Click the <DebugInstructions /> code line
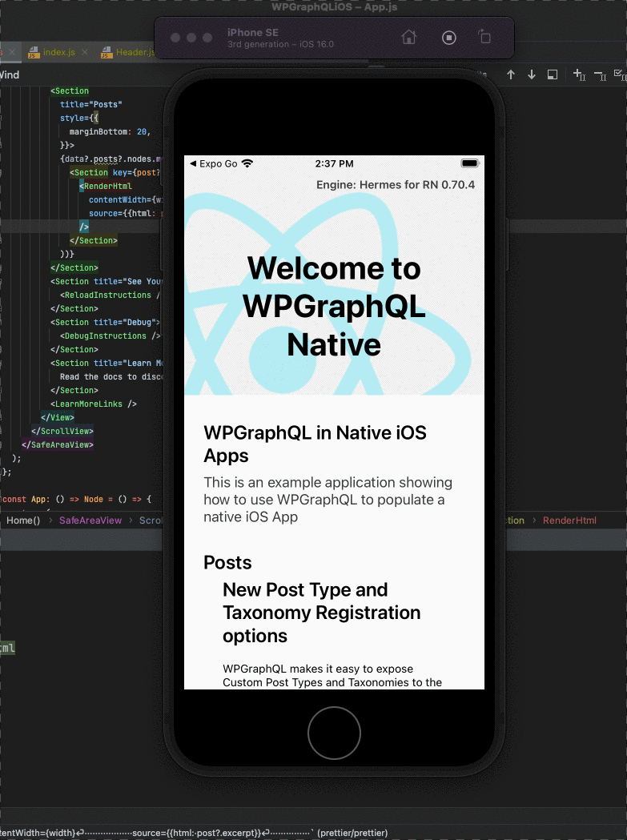Image resolution: width=627 pixels, height=840 pixels. 110,336
